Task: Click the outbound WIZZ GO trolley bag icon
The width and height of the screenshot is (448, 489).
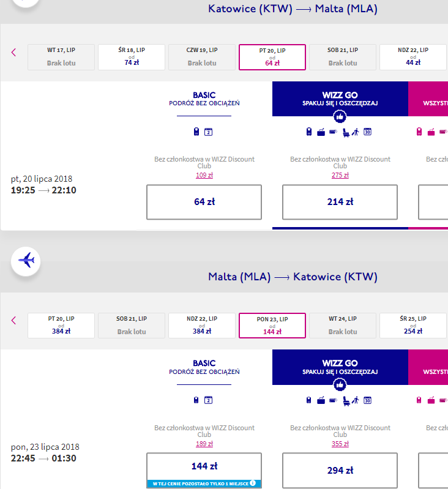Action: 321,132
